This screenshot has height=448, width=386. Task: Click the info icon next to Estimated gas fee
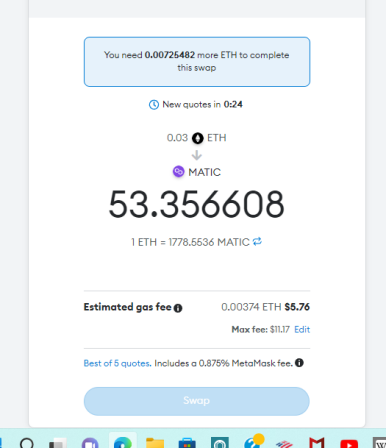178,308
